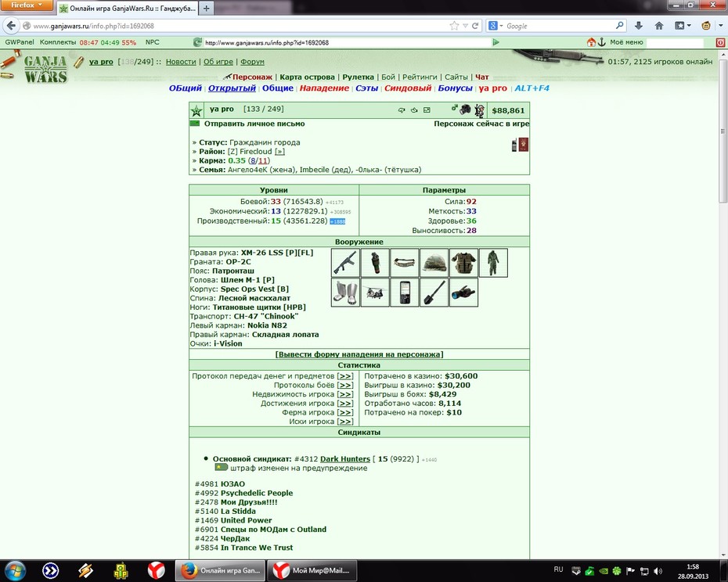Click the green play arrow in GWPanel
Screen dimensions: 728x582
tap(496, 42)
